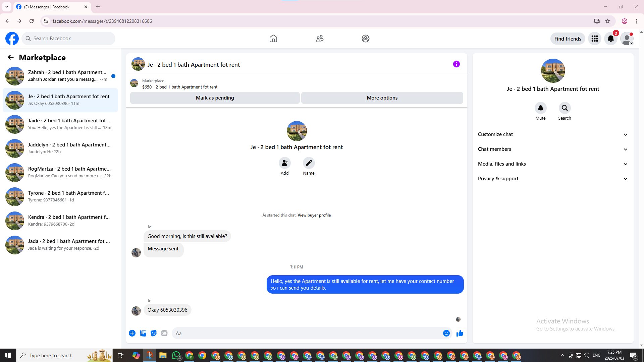Screen dimensions: 644x362
Task: Open Facebook notifications bell
Action: click(x=610, y=39)
